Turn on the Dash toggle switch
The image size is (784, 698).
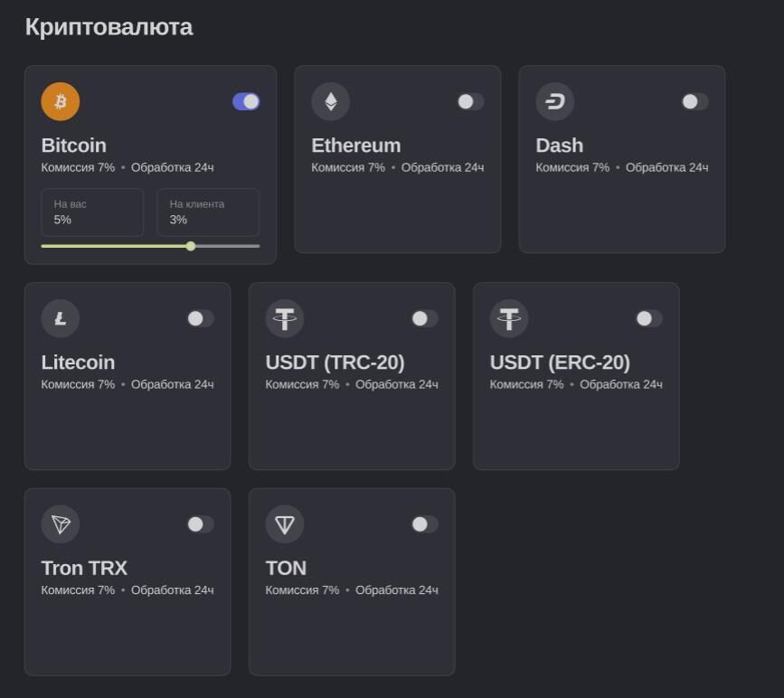tap(694, 101)
